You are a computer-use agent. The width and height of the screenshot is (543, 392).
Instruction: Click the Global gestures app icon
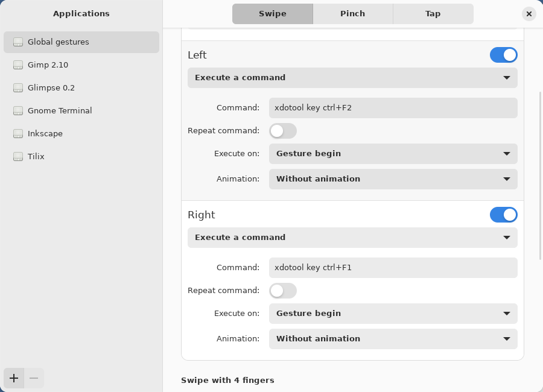tap(18, 42)
